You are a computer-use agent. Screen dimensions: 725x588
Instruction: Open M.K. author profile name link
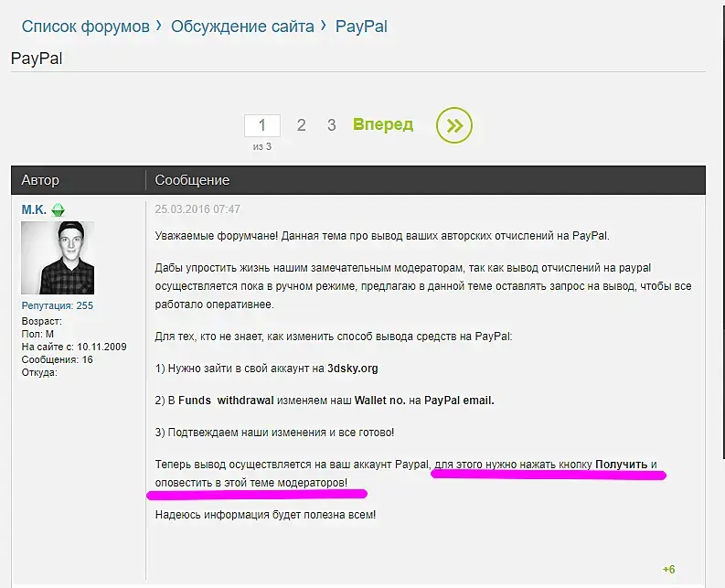34,209
